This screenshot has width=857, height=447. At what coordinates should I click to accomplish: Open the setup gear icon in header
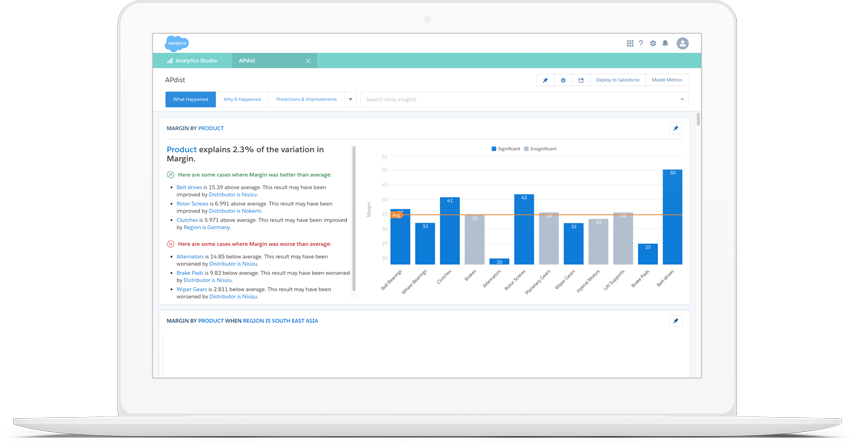coord(653,44)
